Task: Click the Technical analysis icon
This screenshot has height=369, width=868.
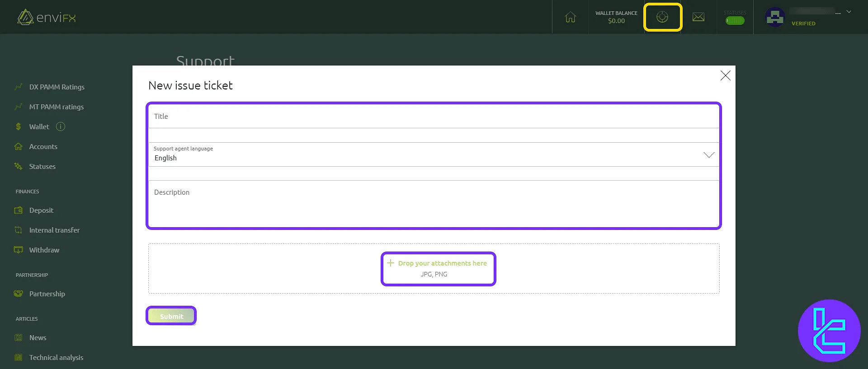Action: click(18, 357)
